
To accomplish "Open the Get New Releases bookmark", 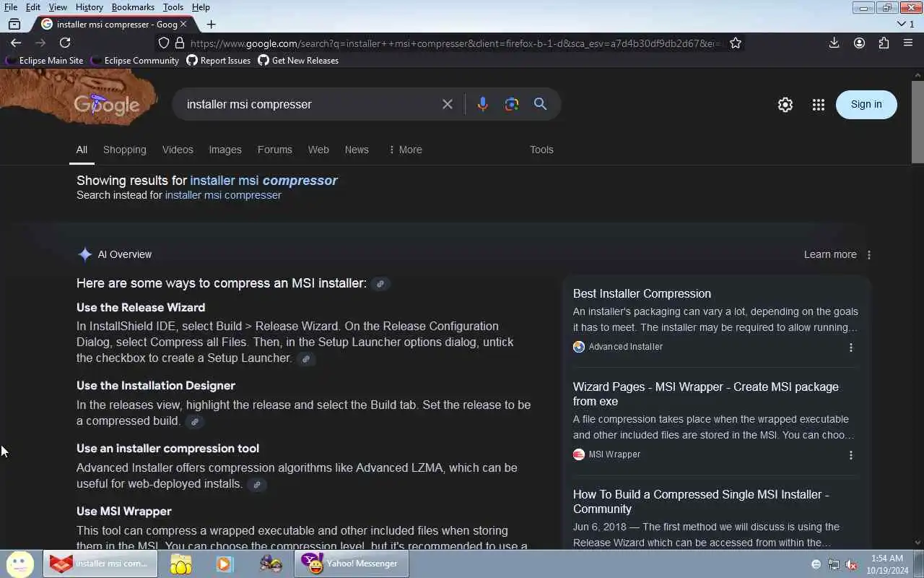I will click(298, 61).
